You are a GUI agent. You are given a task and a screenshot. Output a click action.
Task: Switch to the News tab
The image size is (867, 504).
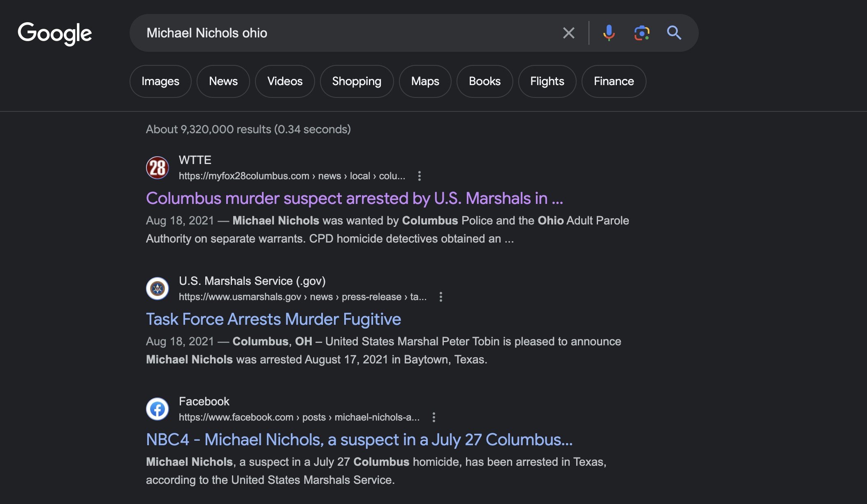tap(223, 81)
